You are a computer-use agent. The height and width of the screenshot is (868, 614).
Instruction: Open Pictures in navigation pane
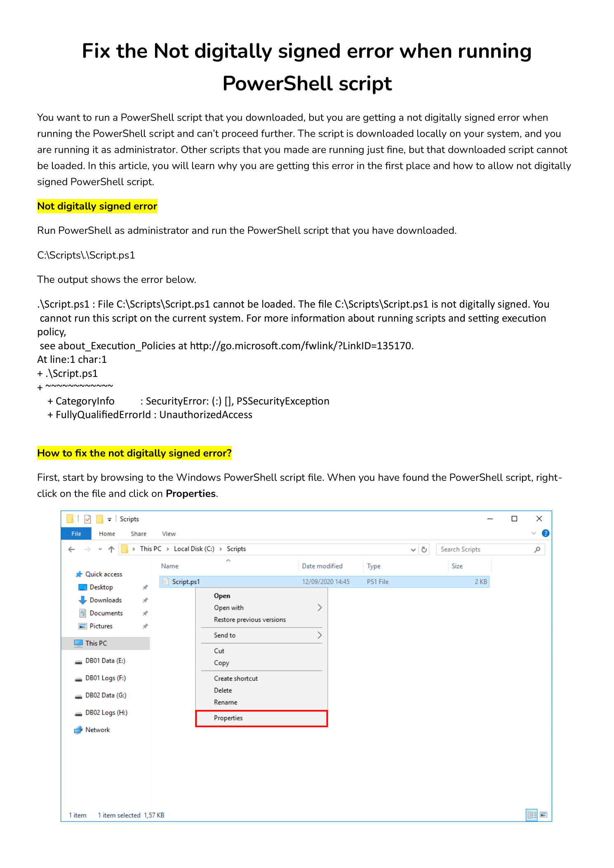tap(101, 626)
